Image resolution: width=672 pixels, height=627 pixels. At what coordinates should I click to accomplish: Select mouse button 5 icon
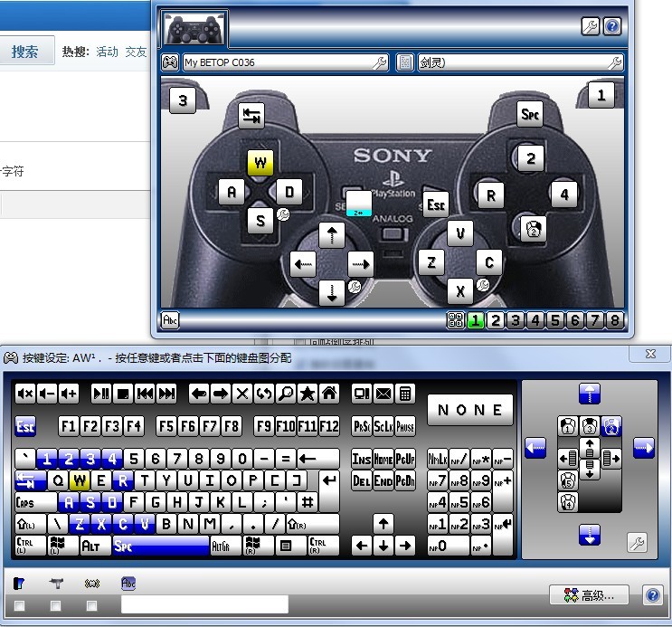coord(568,480)
